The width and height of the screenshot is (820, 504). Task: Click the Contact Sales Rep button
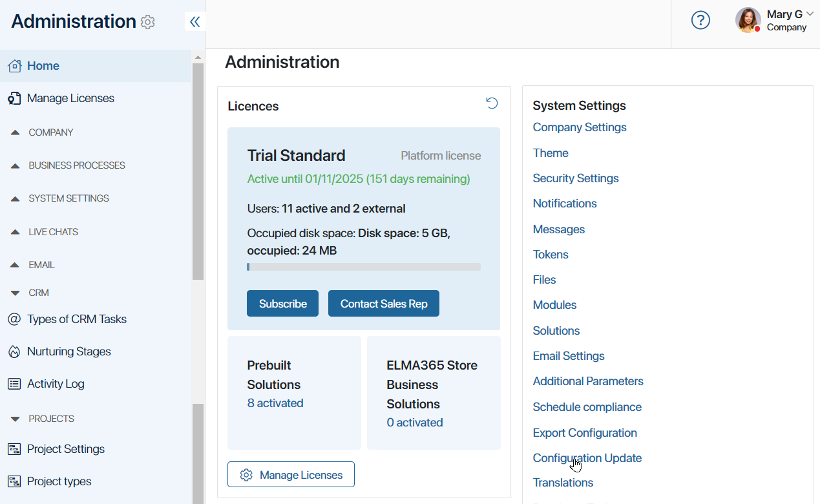coord(384,304)
